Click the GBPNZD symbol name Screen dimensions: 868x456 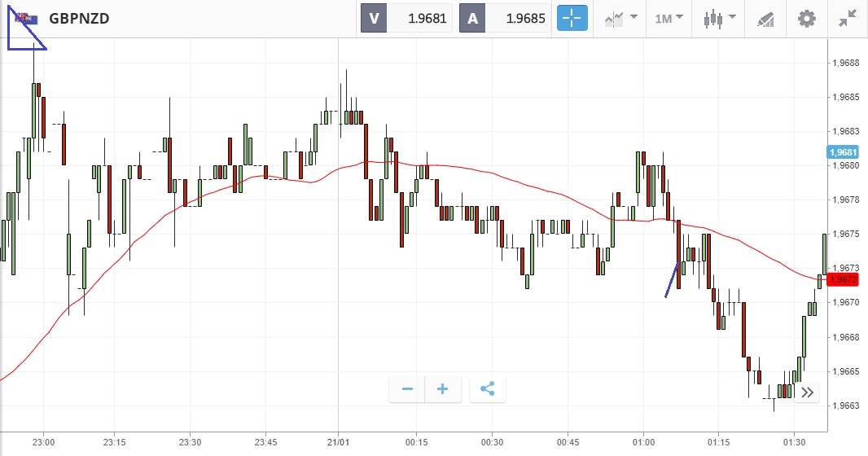(x=79, y=18)
